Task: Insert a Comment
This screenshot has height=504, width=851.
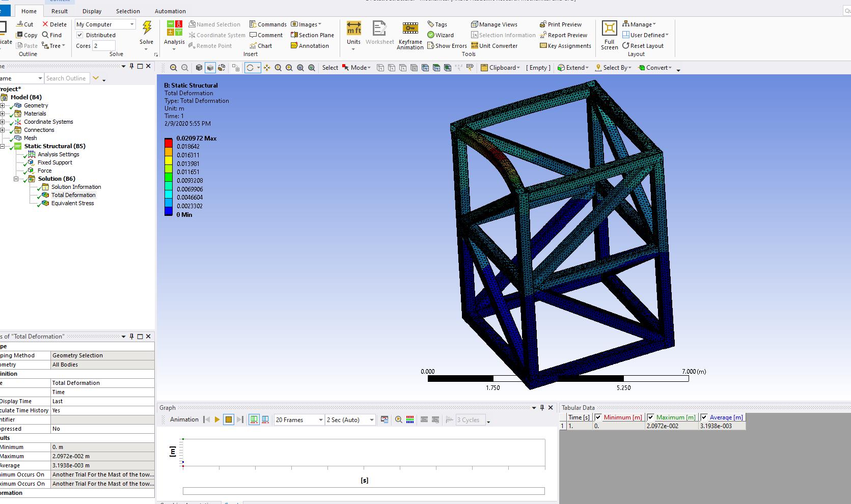Action: click(x=266, y=35)
